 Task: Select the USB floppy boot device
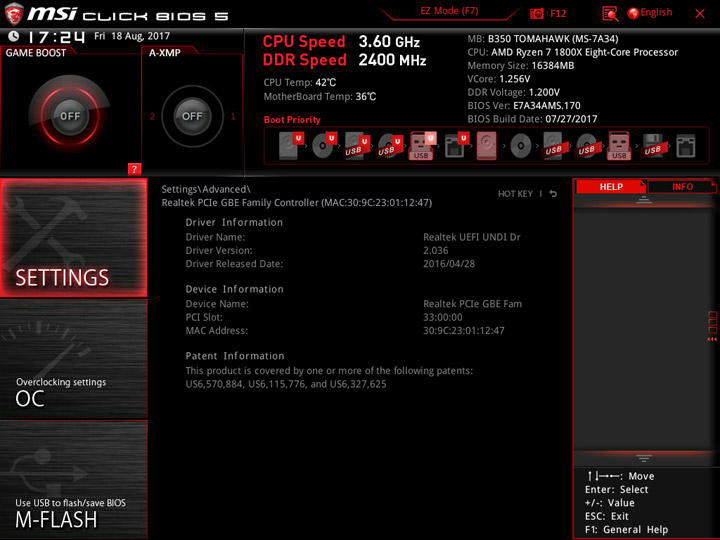653,146
